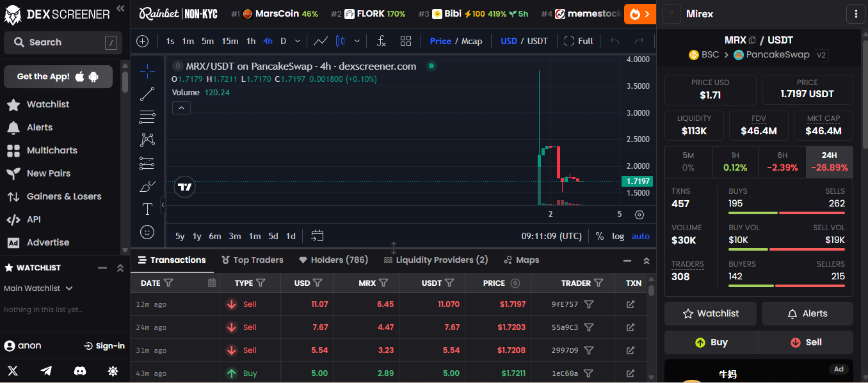The height and width of the screenshot is (383, 868).
Task: Open the emoji icons tool
Action: tap(147, 232)
